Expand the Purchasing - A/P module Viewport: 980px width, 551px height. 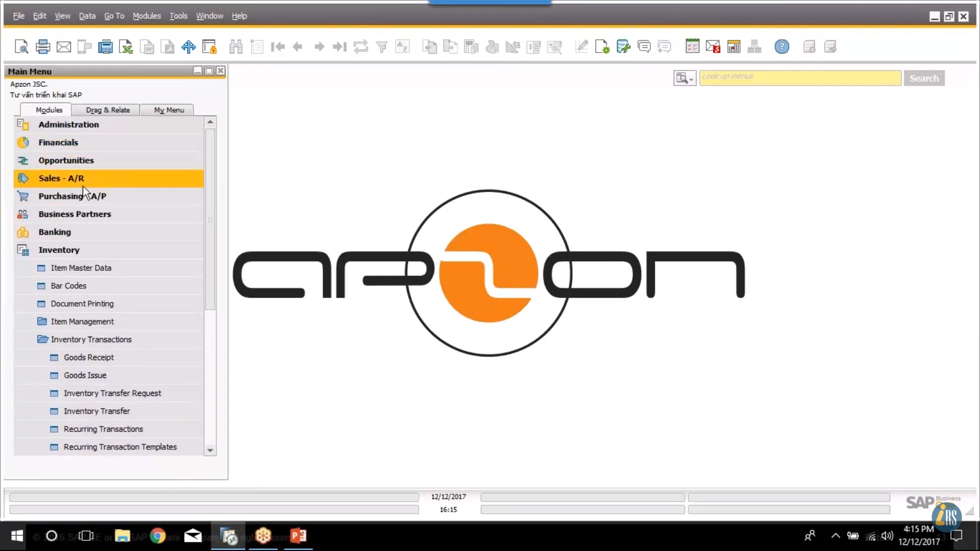(x=109, y=196)
